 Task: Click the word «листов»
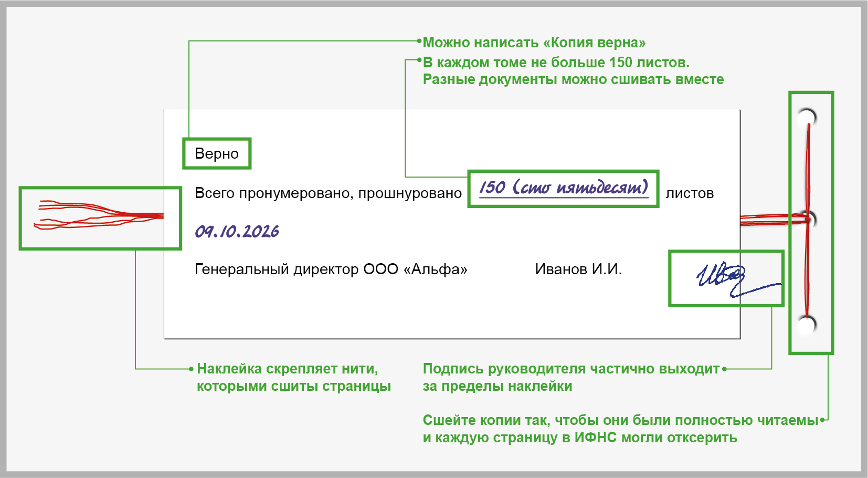point(690,193)
